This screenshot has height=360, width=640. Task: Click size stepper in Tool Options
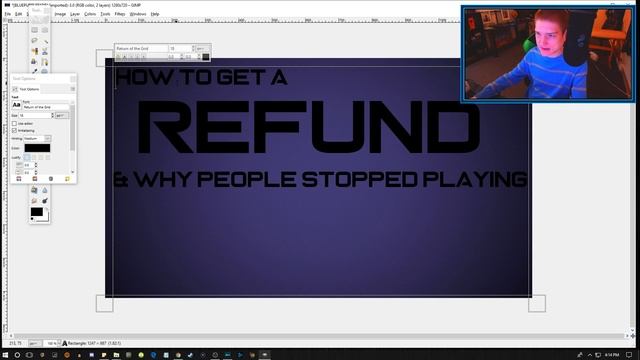coord(52,116)
